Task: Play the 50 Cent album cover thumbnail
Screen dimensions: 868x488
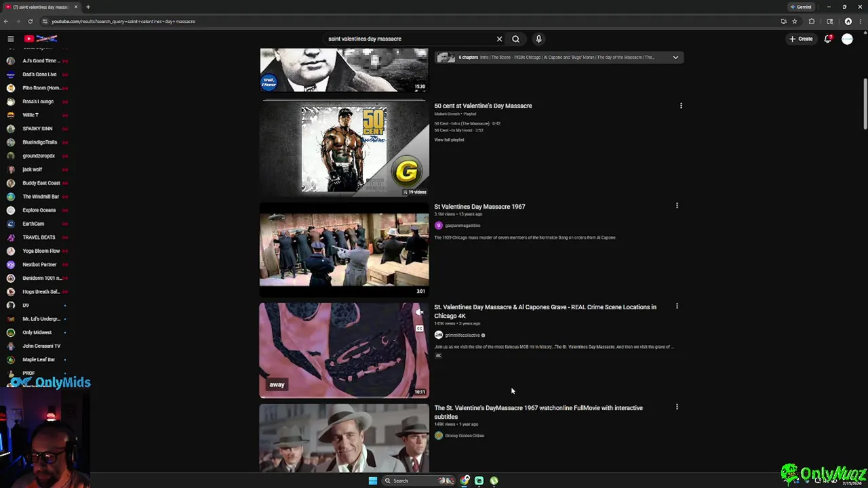Action: [344, 149]
